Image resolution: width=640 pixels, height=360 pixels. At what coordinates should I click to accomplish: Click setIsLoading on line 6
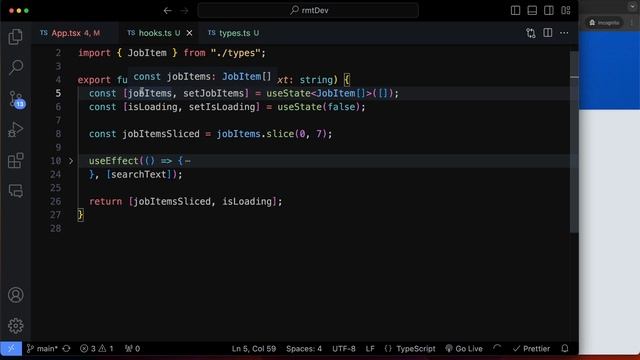pos(222,107)
